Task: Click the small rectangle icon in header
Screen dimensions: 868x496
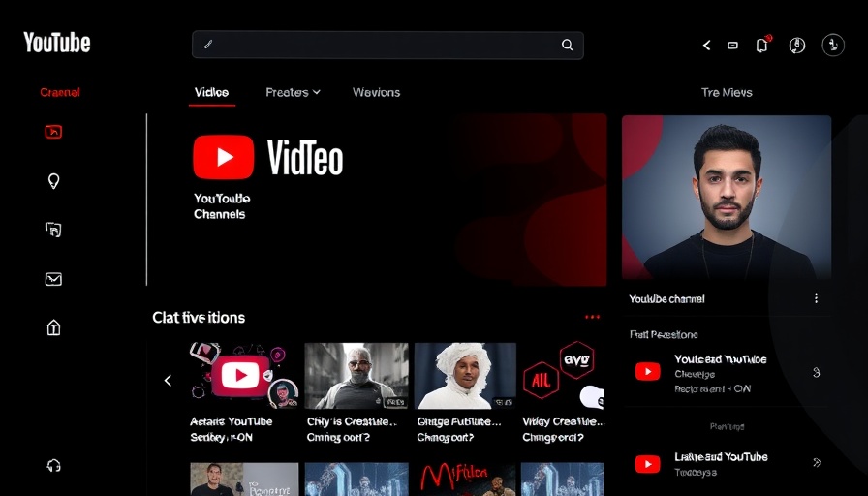Action: click(733, 46)
